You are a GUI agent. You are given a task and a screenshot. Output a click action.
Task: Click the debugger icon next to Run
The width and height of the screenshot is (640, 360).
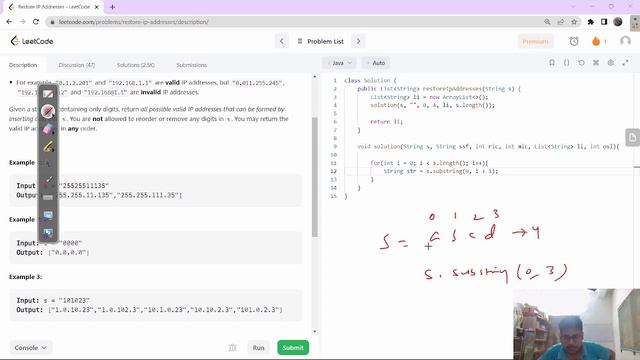coord(232,348)
